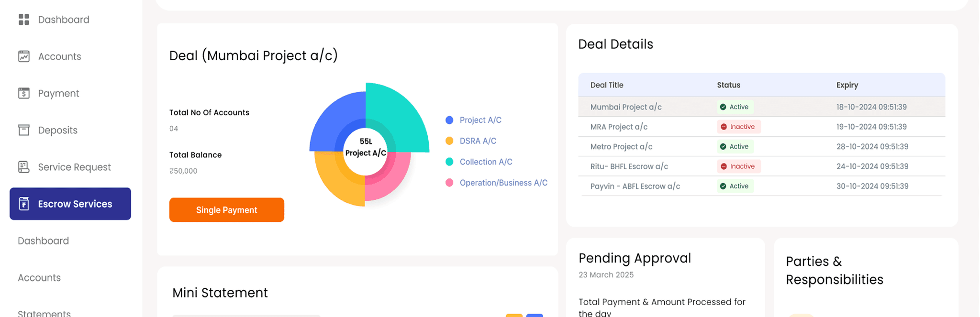Click the Deposits box icon in sidebar

[24, 130]
